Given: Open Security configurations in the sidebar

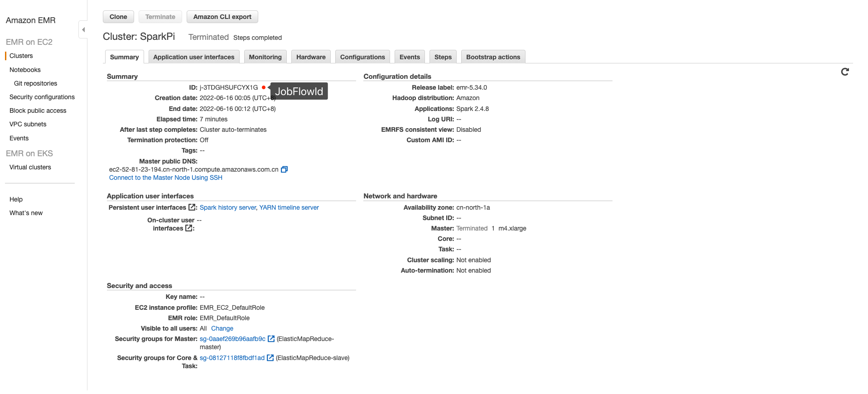Looking at the screenshot, I should click(x=42, y=97).
